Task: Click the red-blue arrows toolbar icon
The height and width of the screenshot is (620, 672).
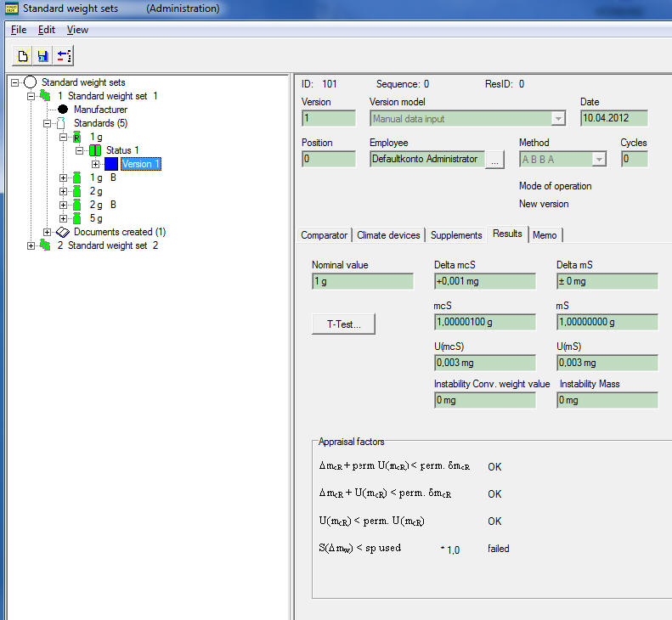Action: pos(63,56)
